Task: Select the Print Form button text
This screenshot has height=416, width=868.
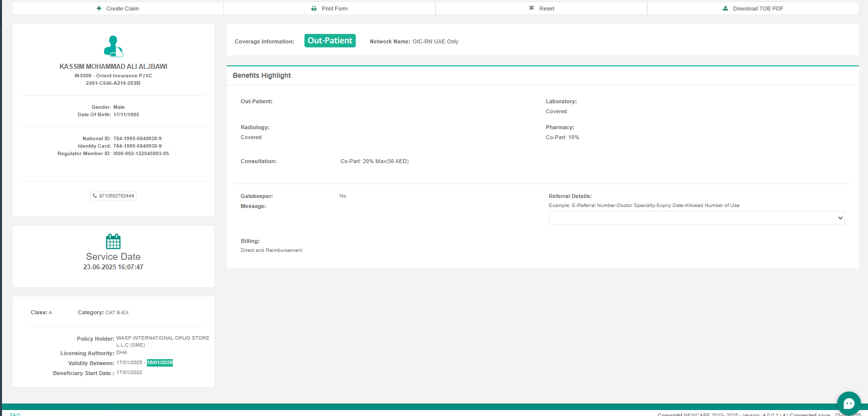Action: tap(334, 8)
